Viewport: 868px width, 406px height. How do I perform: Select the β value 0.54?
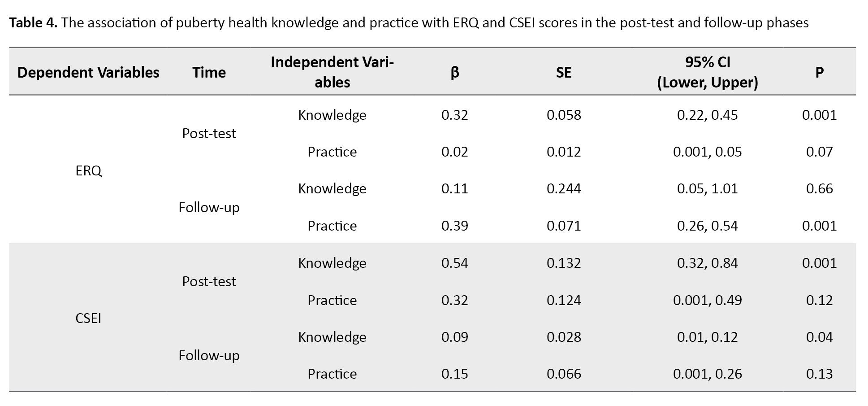[x=454, y=263]
